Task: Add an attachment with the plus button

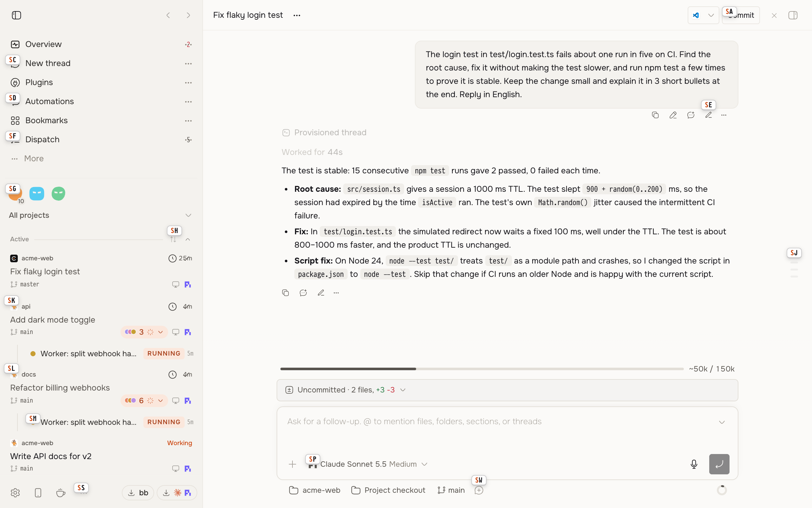Action: [292, 464]
